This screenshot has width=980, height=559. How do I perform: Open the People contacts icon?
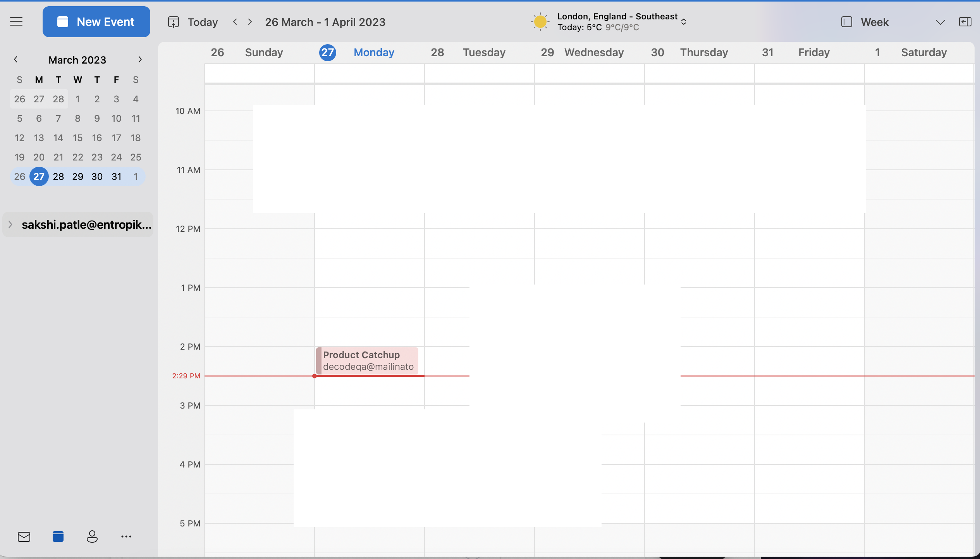point(92,537)
